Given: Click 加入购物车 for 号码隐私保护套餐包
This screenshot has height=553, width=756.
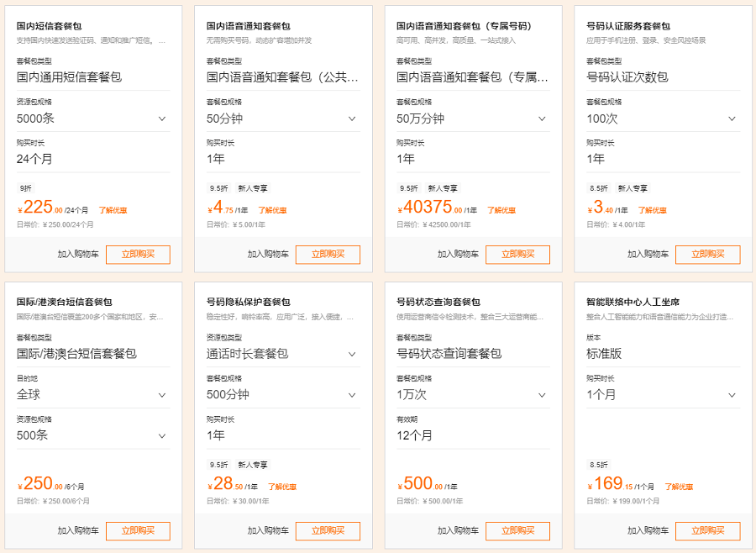Looking at the screenshot, I should click(x=268, y=531).
